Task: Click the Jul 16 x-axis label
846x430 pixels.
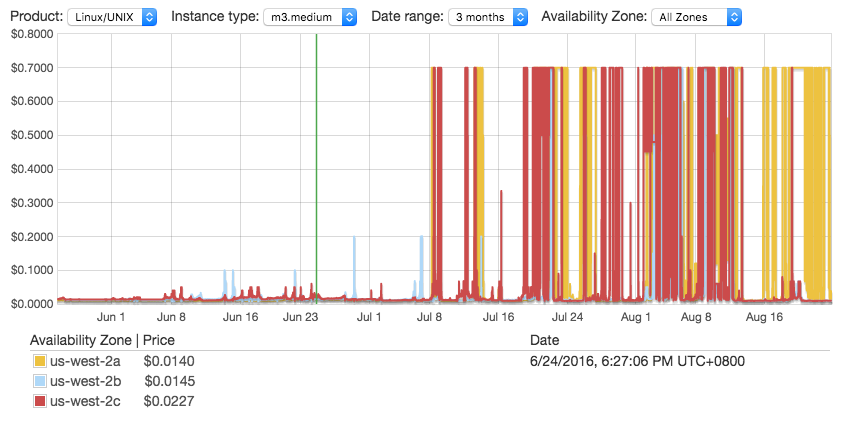Action: (x=498, y=317)
